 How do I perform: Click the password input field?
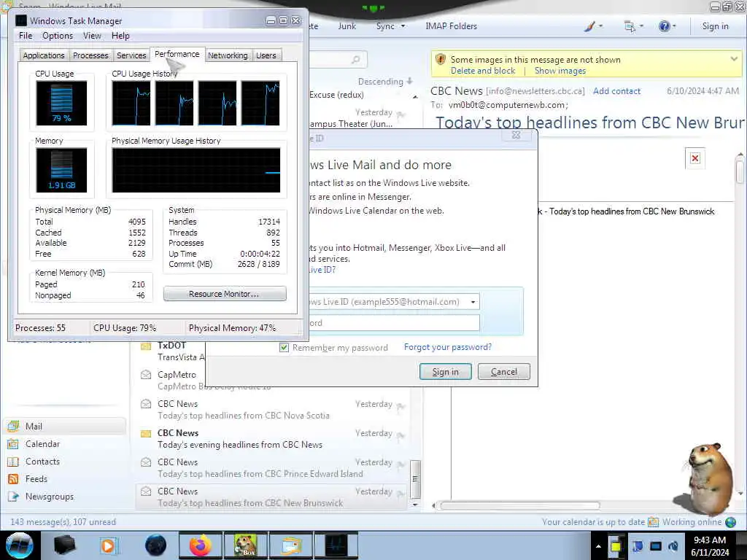tap(394, 323)
